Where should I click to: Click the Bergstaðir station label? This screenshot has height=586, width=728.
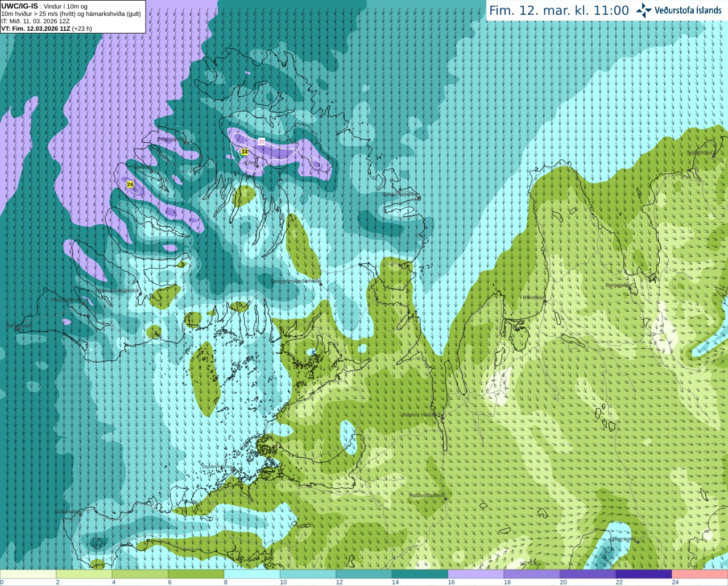click(617, 286)
